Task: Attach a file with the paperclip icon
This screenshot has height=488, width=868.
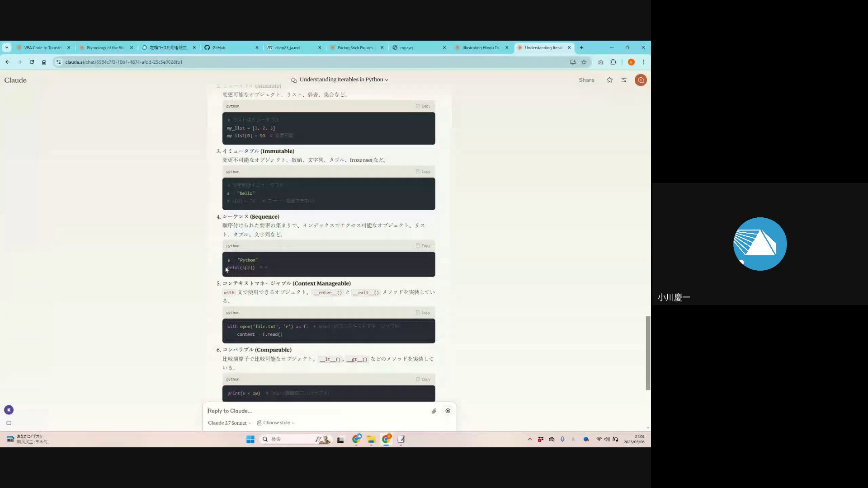Action: pyautogui.click(x=434, y=411)
